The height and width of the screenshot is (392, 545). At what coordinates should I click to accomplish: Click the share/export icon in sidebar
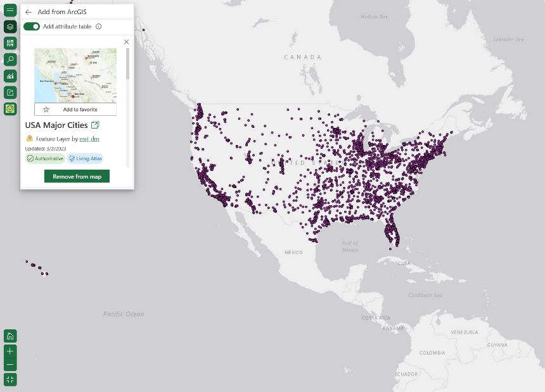10,92
